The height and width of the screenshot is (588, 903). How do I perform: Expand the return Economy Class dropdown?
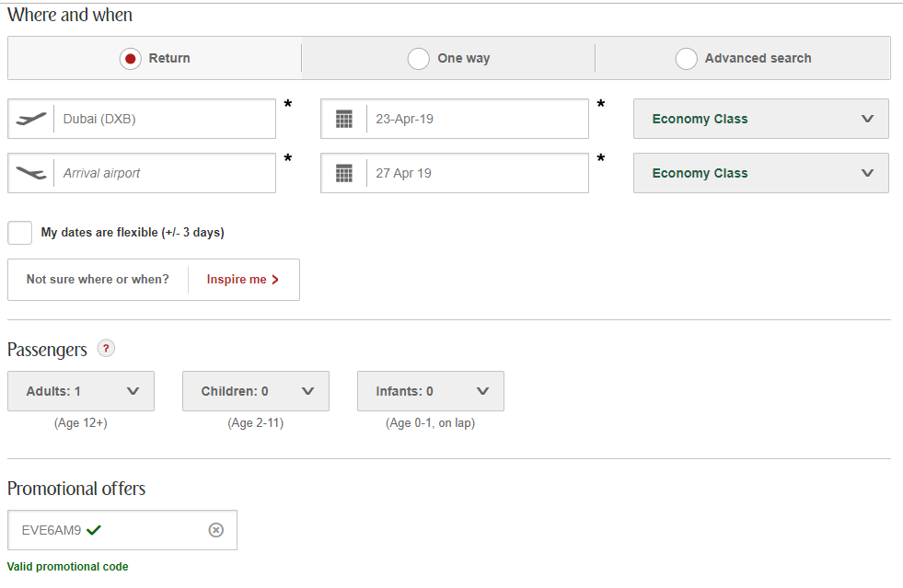point(760,173)
